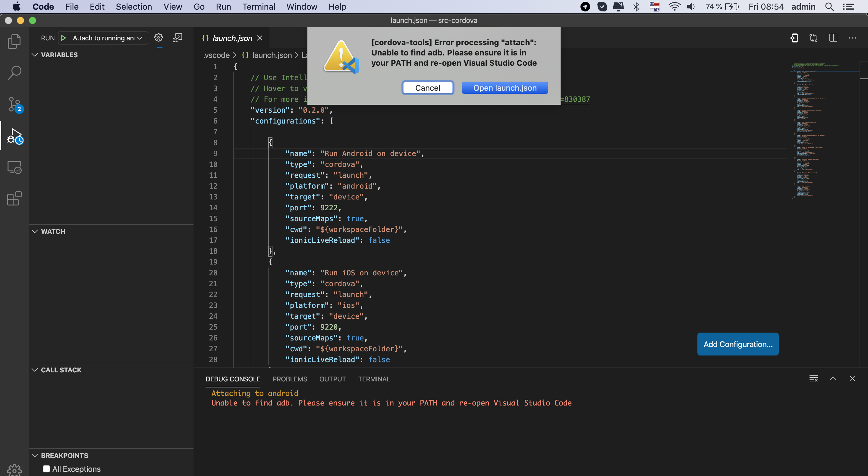Cancel the cordova-tools error dialog

428,88
